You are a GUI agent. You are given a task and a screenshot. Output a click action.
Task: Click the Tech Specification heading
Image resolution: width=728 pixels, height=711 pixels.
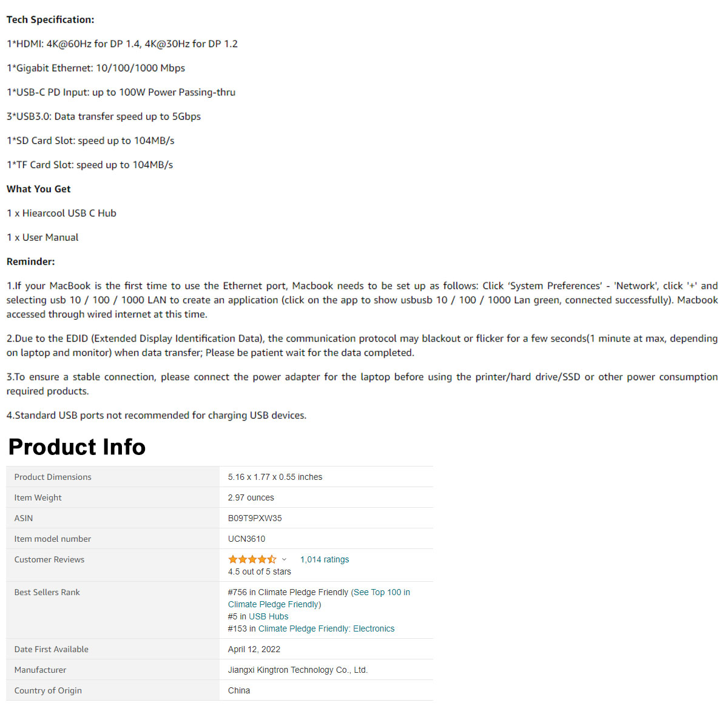[50, 19]
